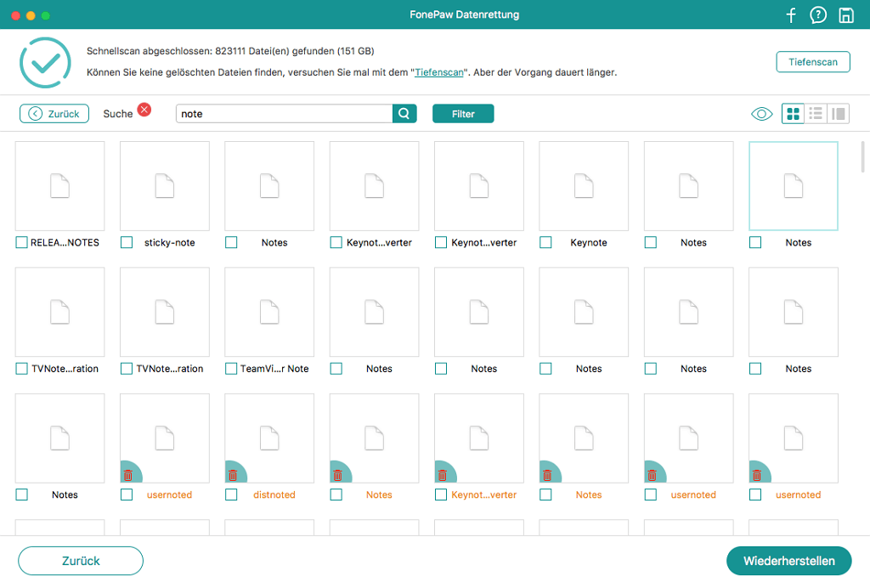
Task: Click the vertical scrollbar of results
Action: pyautogui.click(x=863, y=157)
